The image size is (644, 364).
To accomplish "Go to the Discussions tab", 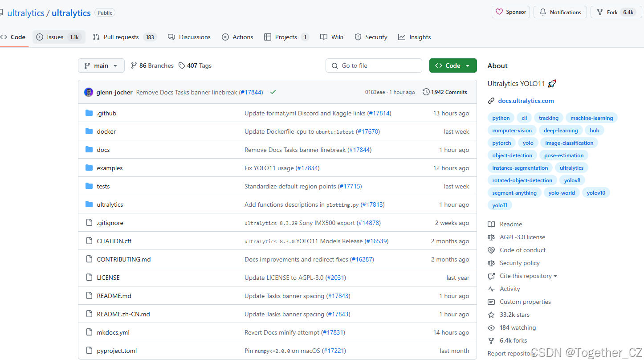I will coord(189,37).
